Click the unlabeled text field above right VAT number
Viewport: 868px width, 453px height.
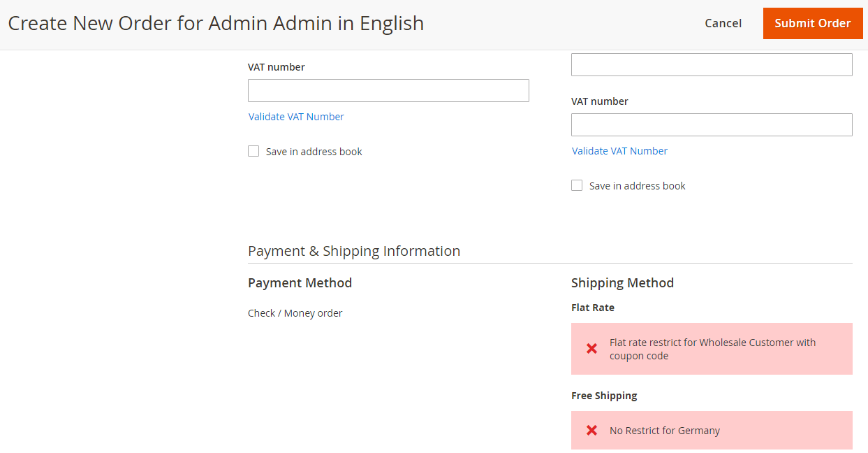712,64
